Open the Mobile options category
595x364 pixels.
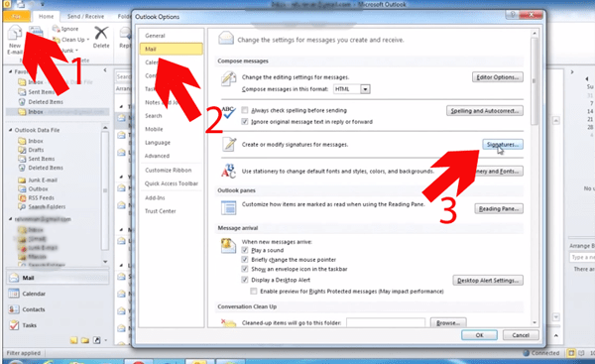[x=154, y=129]
